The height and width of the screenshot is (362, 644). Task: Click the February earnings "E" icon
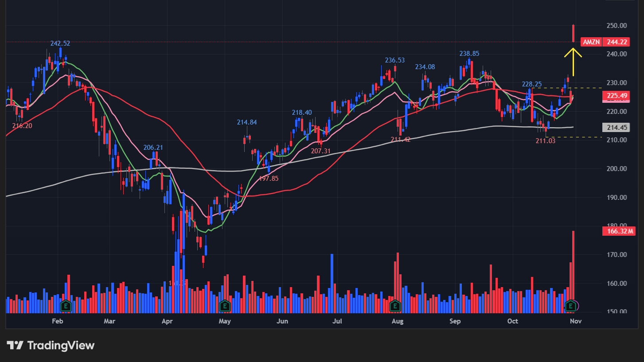pos(65,306)
